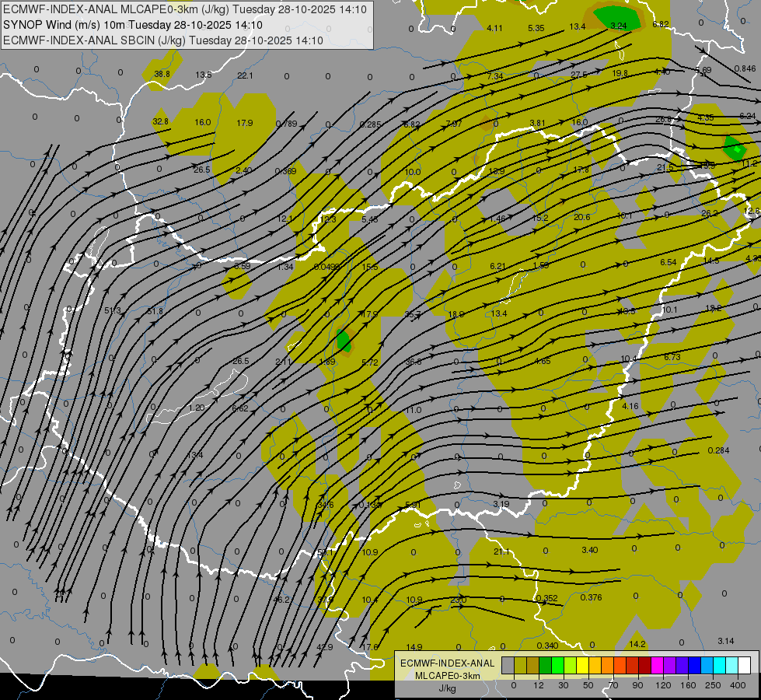Click the 50 label on the legend scale
The image size is (761, 700).
588,685
